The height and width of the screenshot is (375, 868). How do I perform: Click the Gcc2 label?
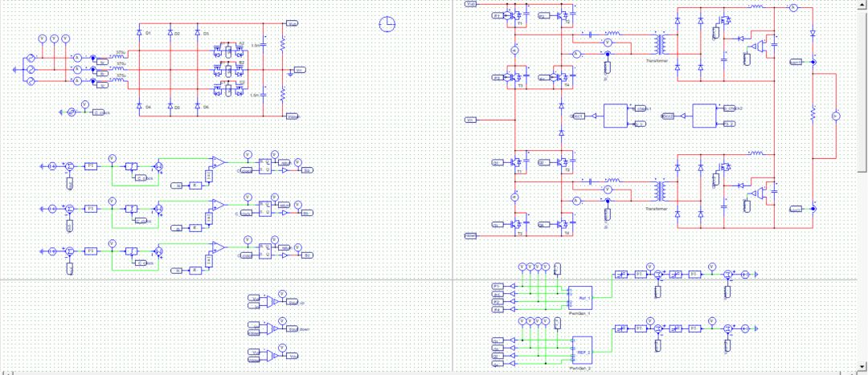pos(668,116)
